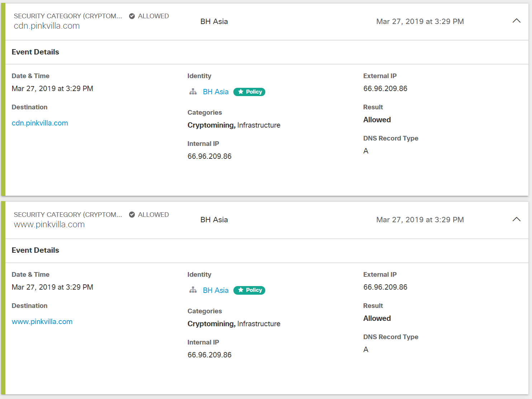This screenshot has height=399, width=532.
Task: Click the Allowed checkmark icon for www.pinkvilla.com
Action: tap(132, 215)
